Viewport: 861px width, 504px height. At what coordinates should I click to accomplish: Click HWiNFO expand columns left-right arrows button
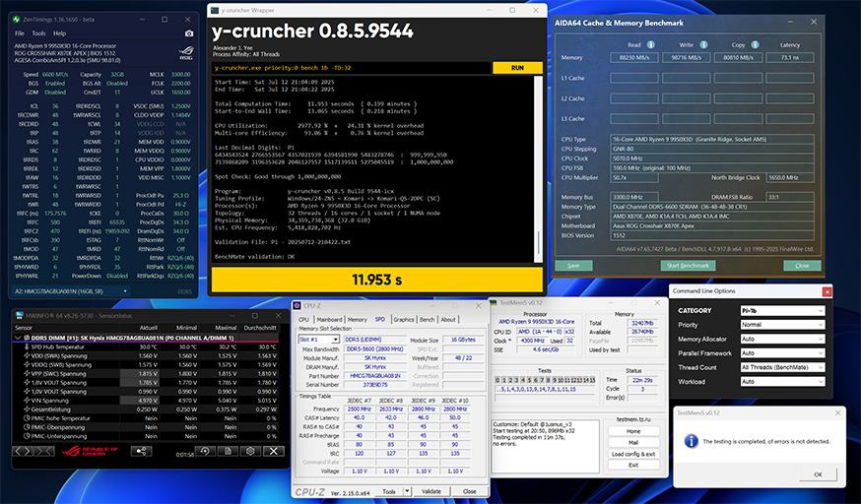(x=23, y=452)
